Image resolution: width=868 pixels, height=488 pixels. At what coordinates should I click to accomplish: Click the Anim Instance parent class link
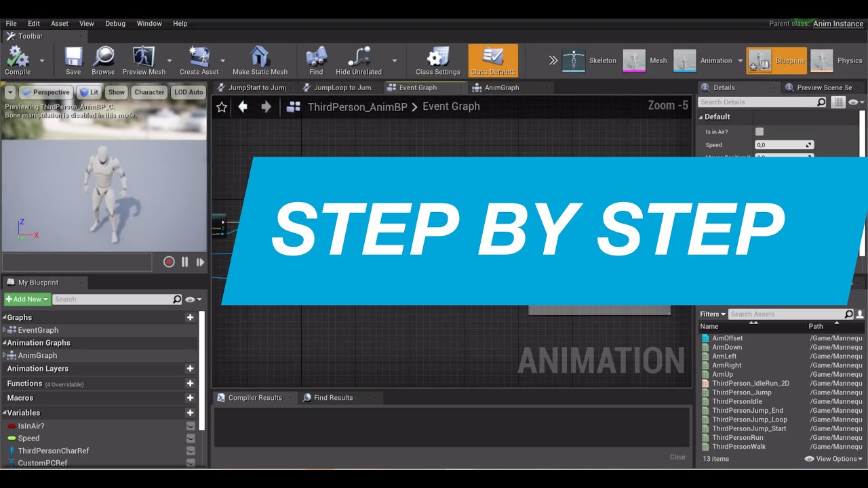[x=838, y=24]
